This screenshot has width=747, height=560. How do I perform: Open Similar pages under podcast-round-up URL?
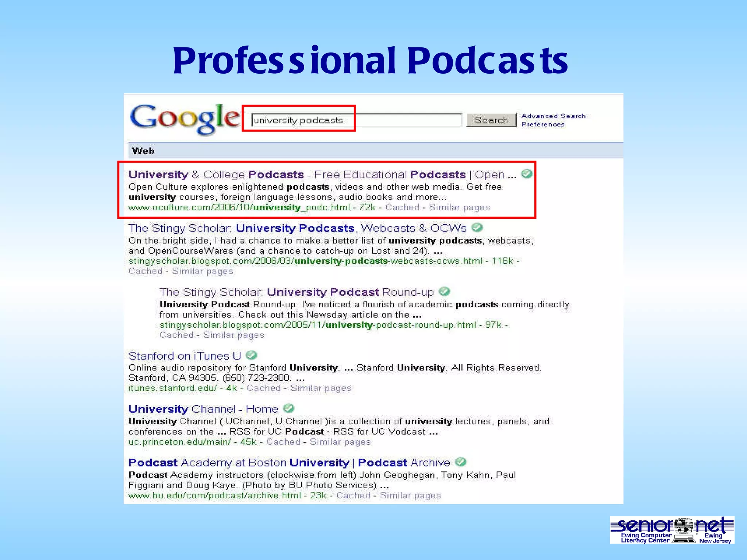pos(233,335)
